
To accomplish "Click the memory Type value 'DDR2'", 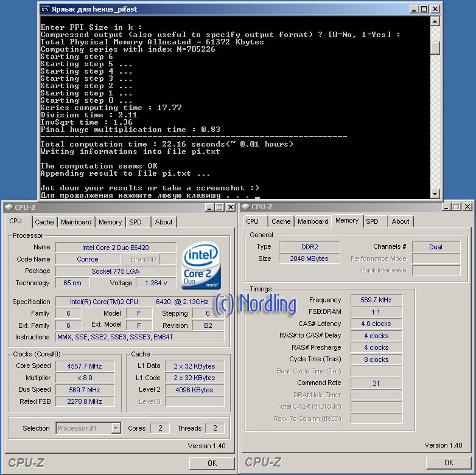I will tap(309, 247).
